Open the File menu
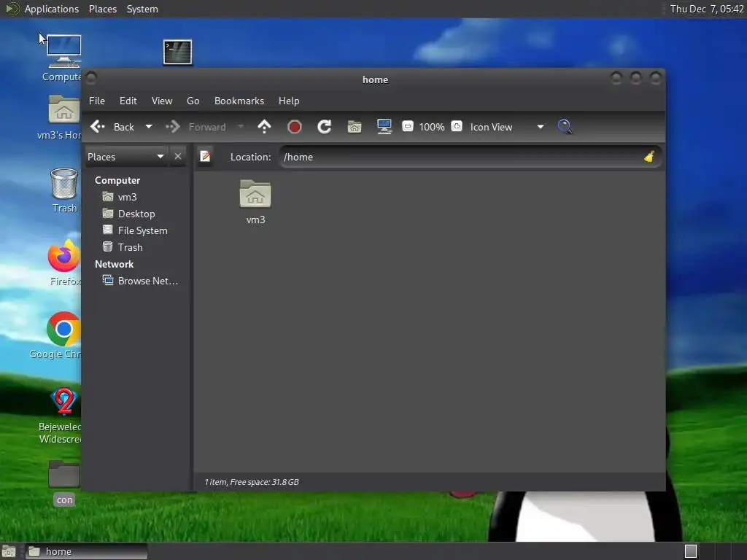The width and height of the screenshot is (747, 560). [97, 101]
